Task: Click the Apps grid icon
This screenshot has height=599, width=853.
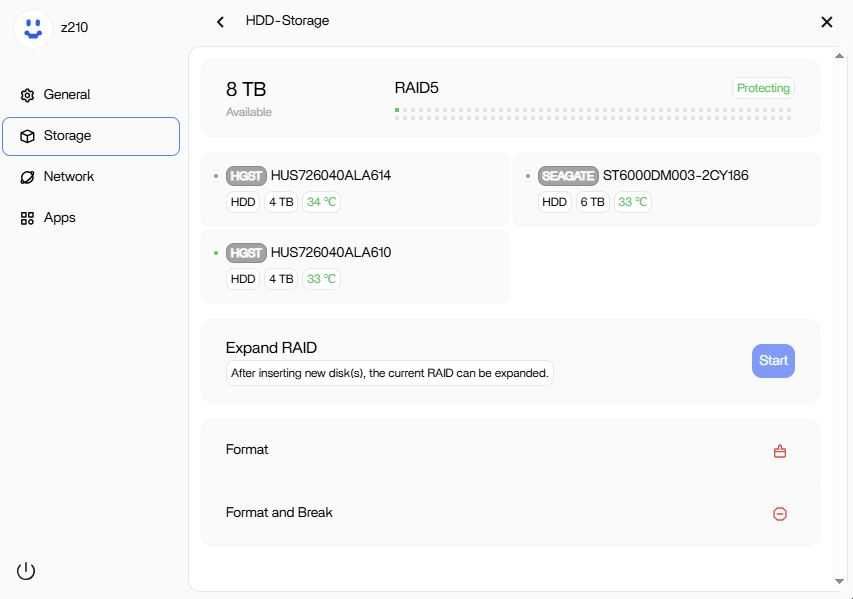Action: pos(27,218)
